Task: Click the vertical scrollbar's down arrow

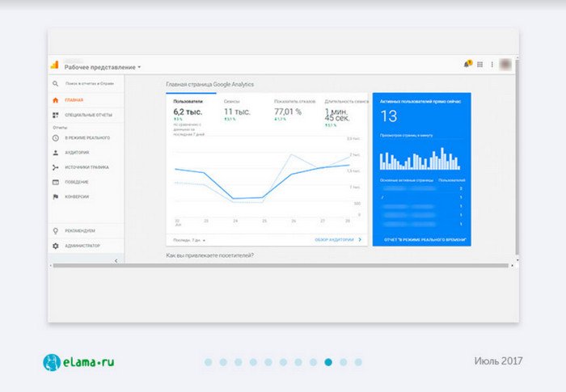Action: (517, 259)
